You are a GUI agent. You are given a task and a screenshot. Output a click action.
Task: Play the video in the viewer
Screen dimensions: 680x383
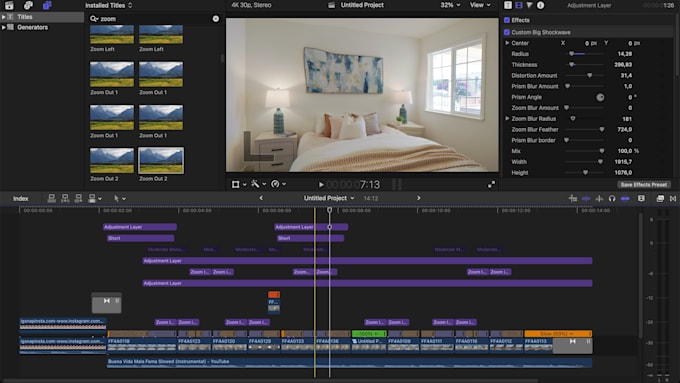(321, 185)
